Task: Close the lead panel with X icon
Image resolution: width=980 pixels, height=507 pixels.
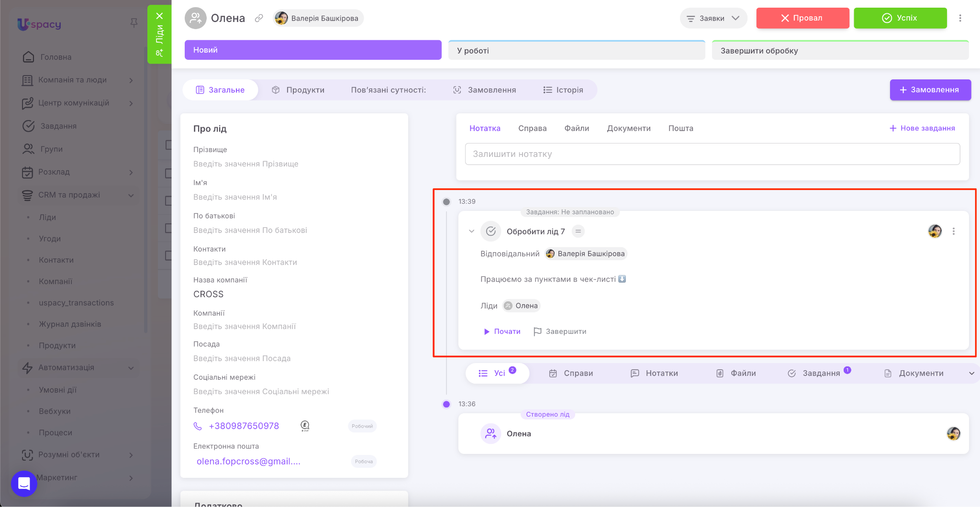Action: pos(160,16)
